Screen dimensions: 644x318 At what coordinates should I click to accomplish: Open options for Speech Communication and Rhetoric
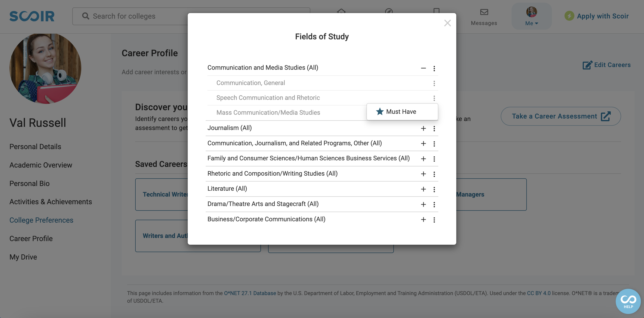tap(434, 98)
